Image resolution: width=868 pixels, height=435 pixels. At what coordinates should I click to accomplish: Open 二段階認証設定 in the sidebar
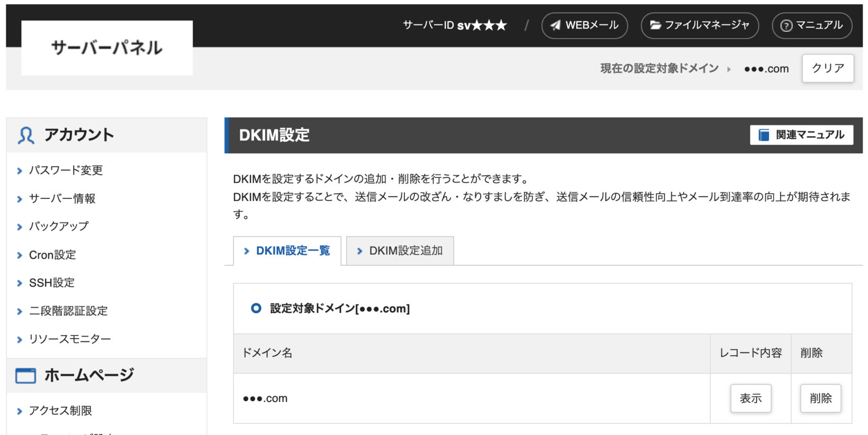pos(68,311)
